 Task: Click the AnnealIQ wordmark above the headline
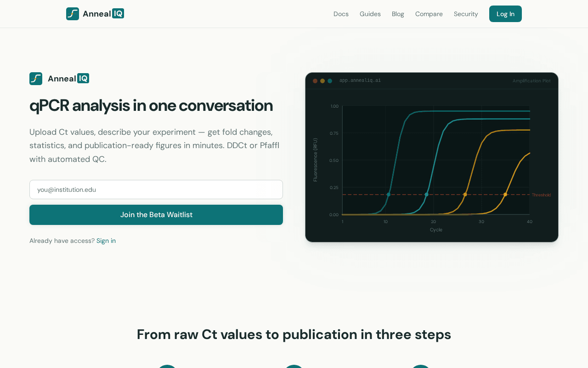pos(68,79)
